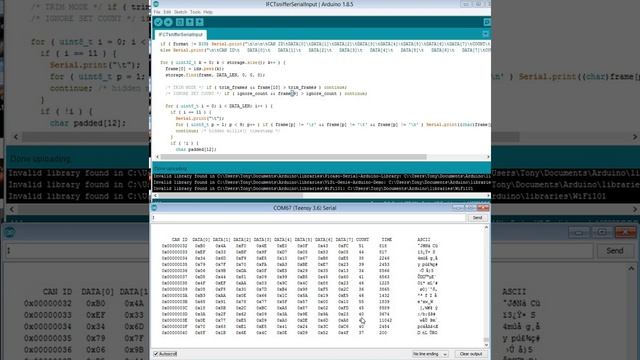Click the DATA[0] column header

[x=201, y=240]
